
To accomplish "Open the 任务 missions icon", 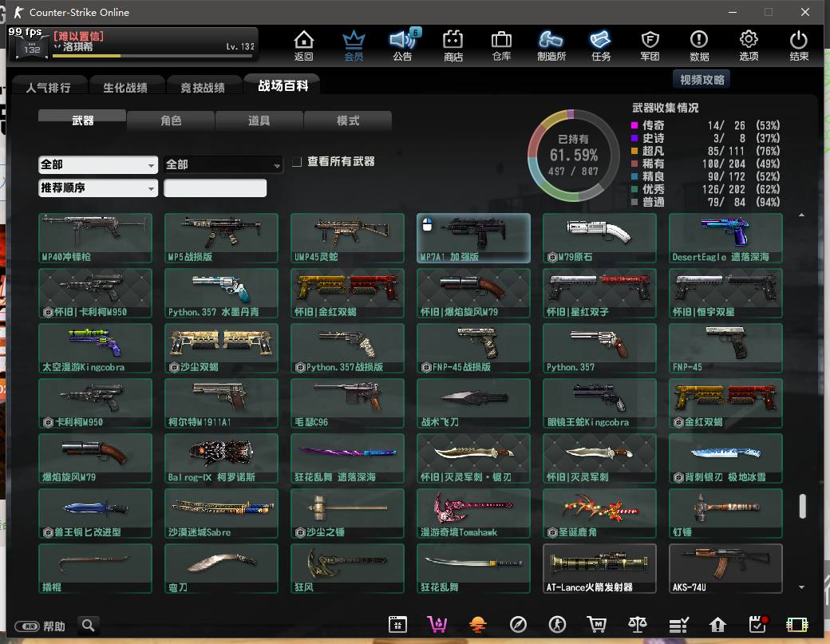I will pos(601,45).
